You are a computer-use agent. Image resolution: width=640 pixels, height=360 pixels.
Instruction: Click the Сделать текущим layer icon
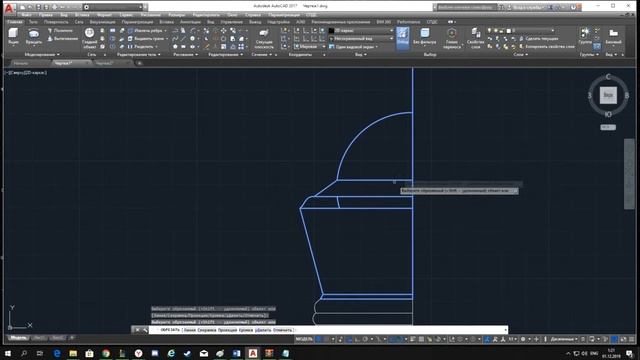click(521, 38)
